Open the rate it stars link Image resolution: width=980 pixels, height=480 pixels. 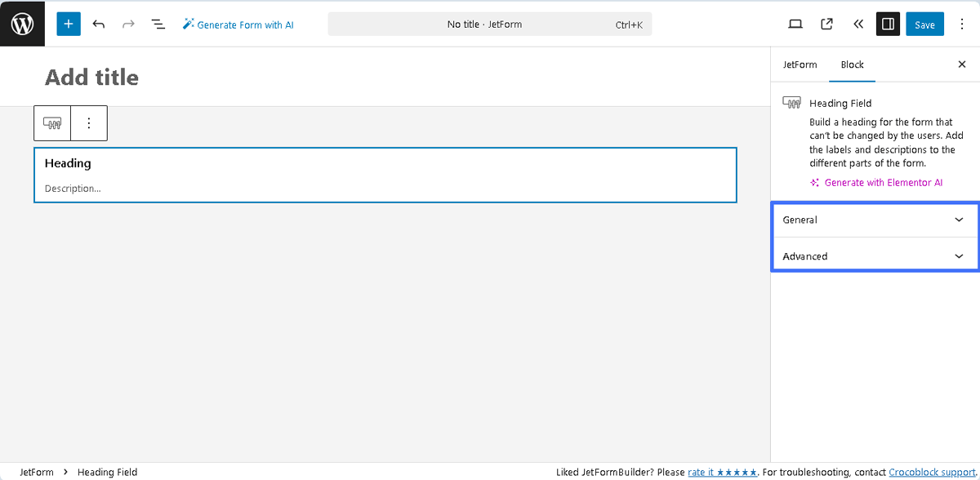[723, 472]
